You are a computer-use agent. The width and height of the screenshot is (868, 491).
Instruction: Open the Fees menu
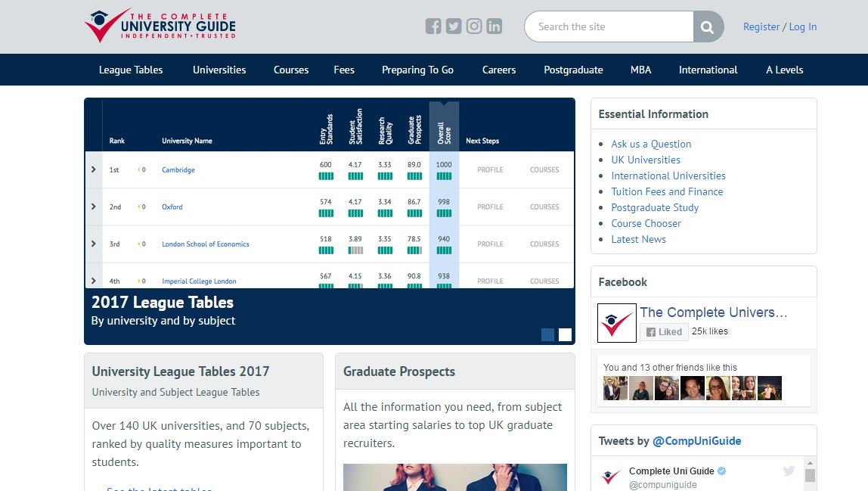(x=344, y=70)
